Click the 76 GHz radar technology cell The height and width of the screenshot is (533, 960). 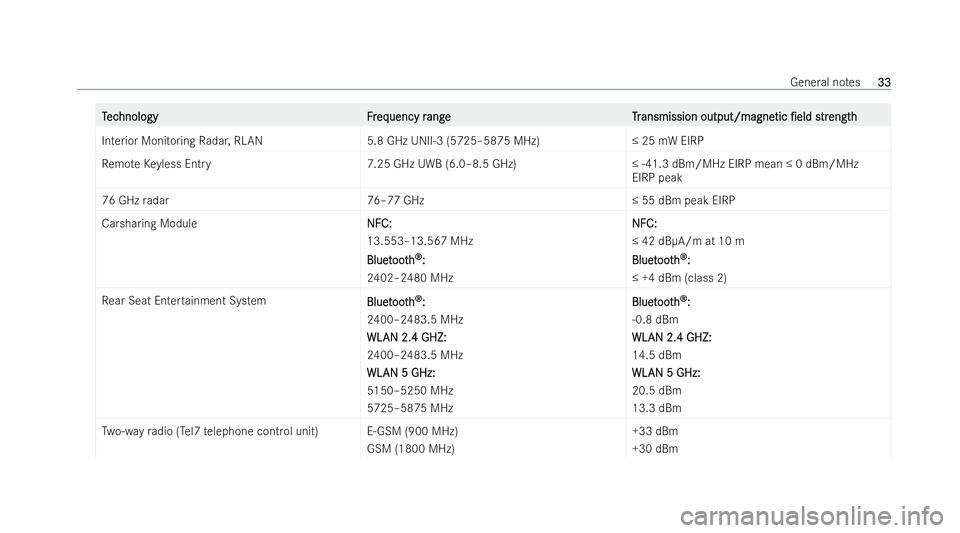[x=135, y=200]
